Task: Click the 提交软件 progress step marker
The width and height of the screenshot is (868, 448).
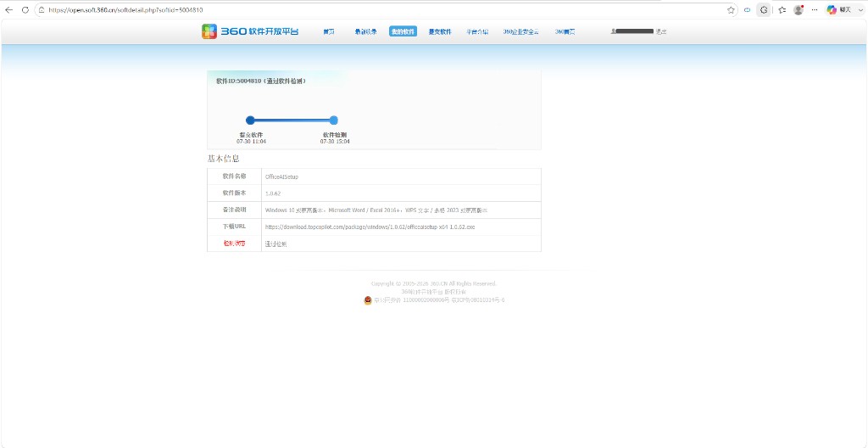Action: click(x=250, y=120)
